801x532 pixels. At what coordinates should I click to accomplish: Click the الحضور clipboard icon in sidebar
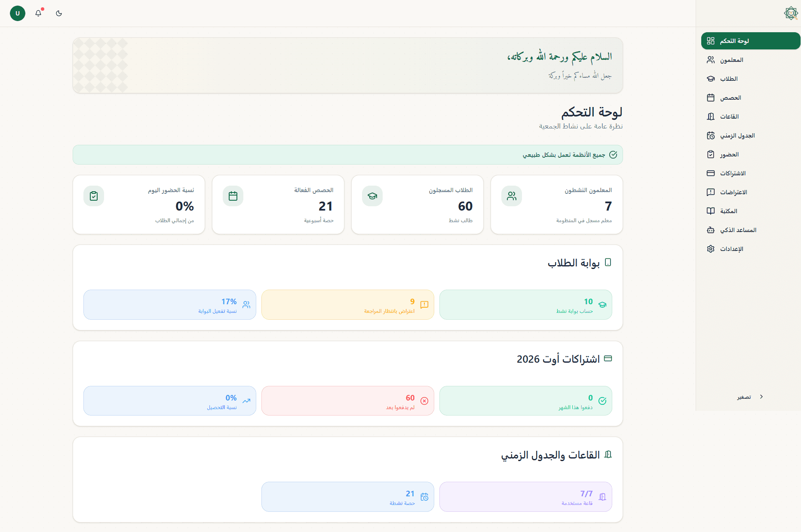(x=711, y=154)
